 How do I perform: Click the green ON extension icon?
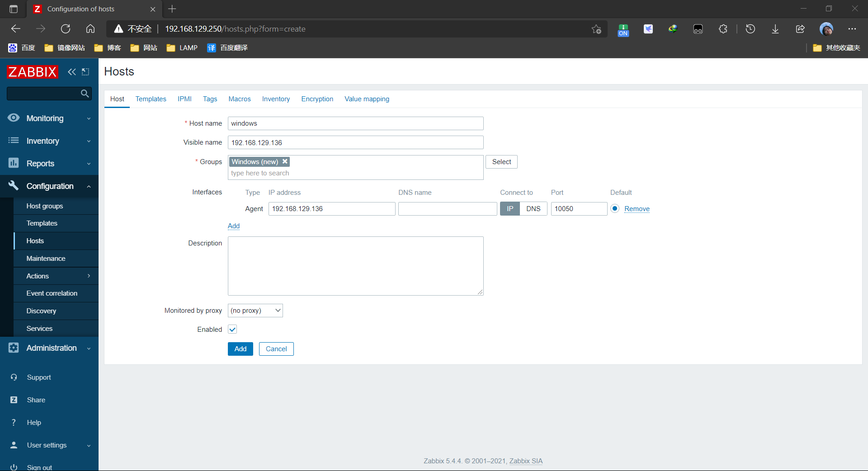pyautogui.click(x=623, y=30)
